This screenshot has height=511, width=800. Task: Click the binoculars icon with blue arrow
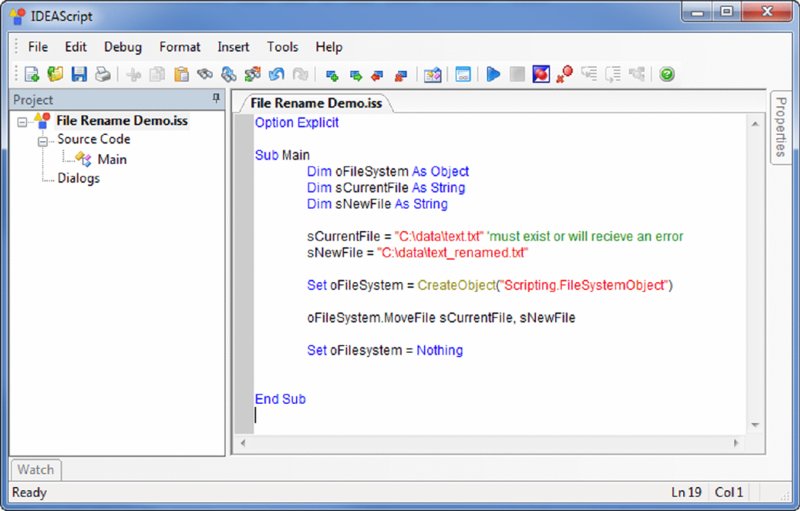[229, 74]
